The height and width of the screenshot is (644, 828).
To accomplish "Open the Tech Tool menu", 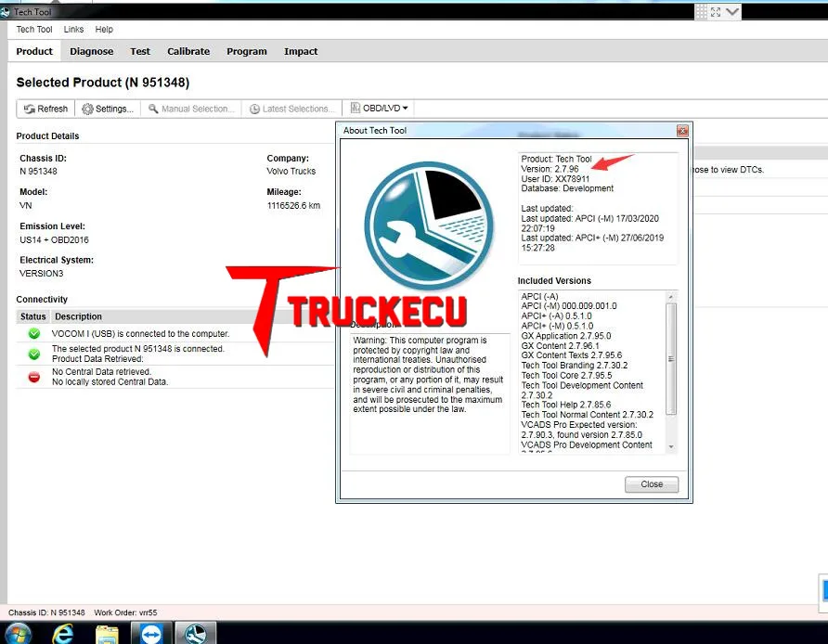I will pyautogui.click(x=33, y=30).
